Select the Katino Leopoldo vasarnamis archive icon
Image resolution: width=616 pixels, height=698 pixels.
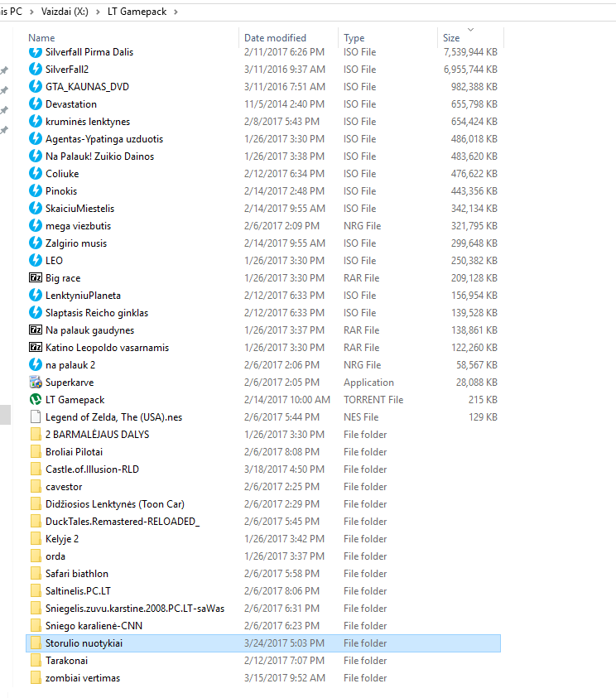(36, 347)
